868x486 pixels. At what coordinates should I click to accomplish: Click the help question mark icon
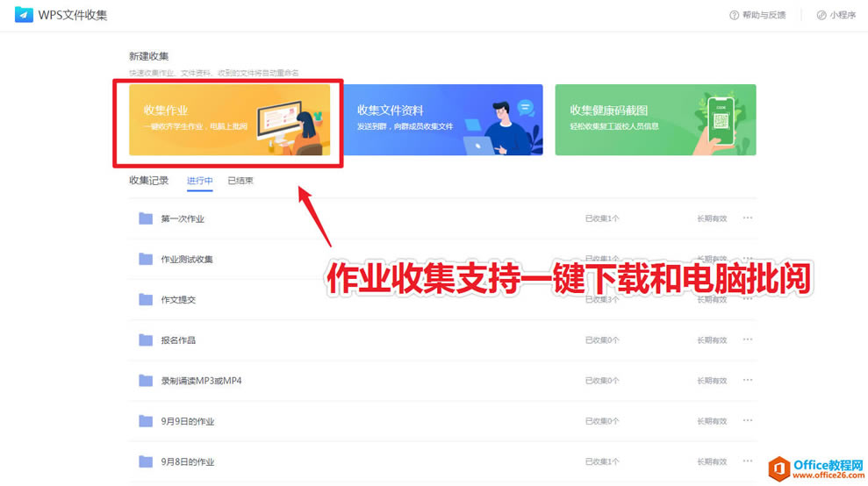point(734,15)
